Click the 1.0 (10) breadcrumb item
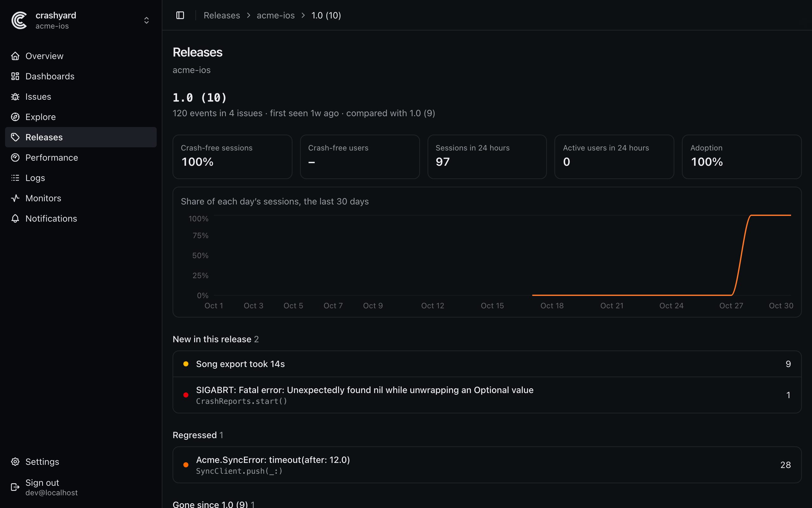 click(326, 15)
